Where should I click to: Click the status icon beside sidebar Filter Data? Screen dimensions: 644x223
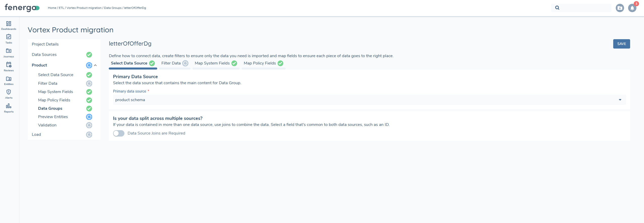point(89,83)
